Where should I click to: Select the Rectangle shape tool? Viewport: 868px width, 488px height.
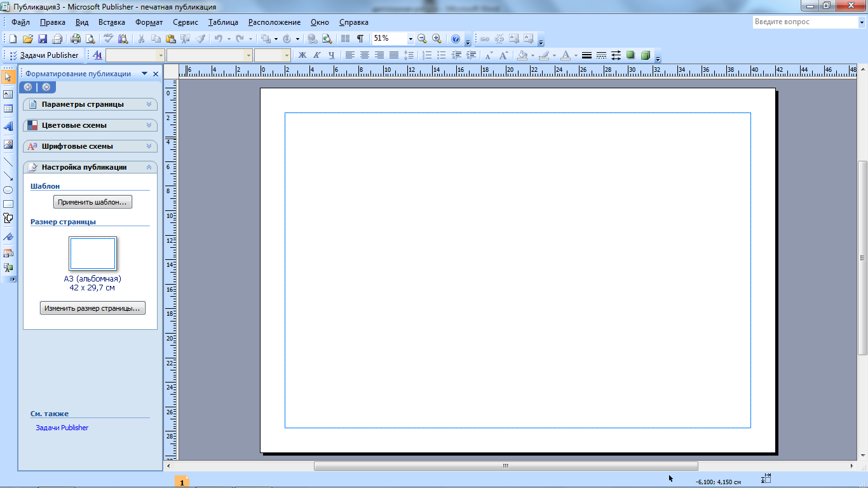tap(8, 204)
